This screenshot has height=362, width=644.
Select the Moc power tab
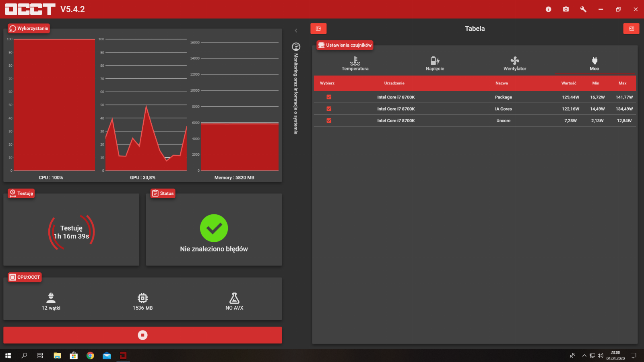click(x=594, y=64)
